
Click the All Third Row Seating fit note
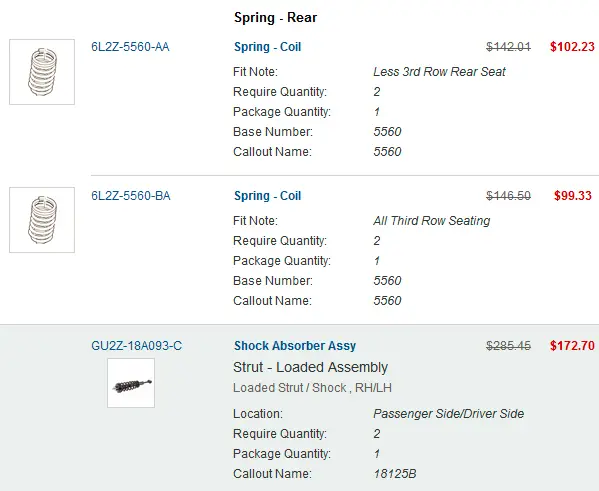(432, 221)
